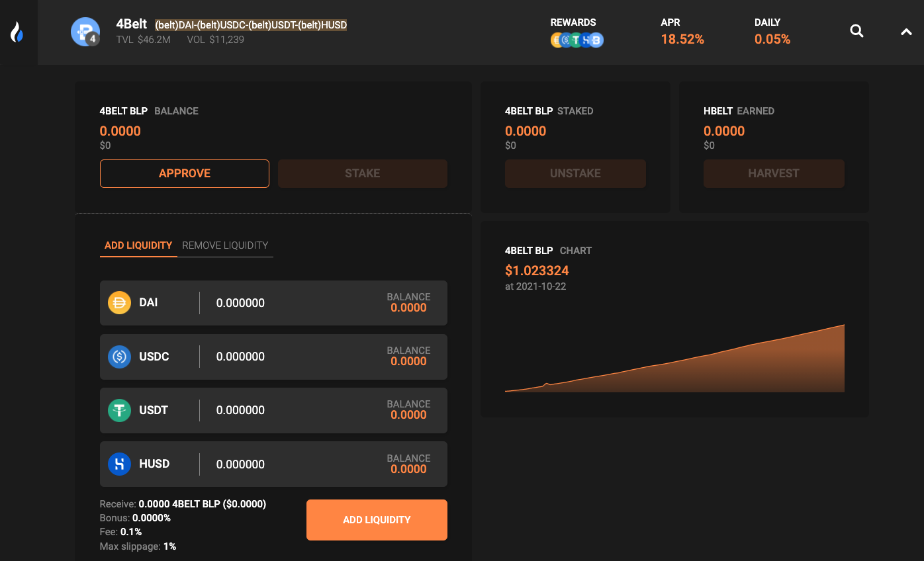Click the disabled Stake button

tap(363, 173)
